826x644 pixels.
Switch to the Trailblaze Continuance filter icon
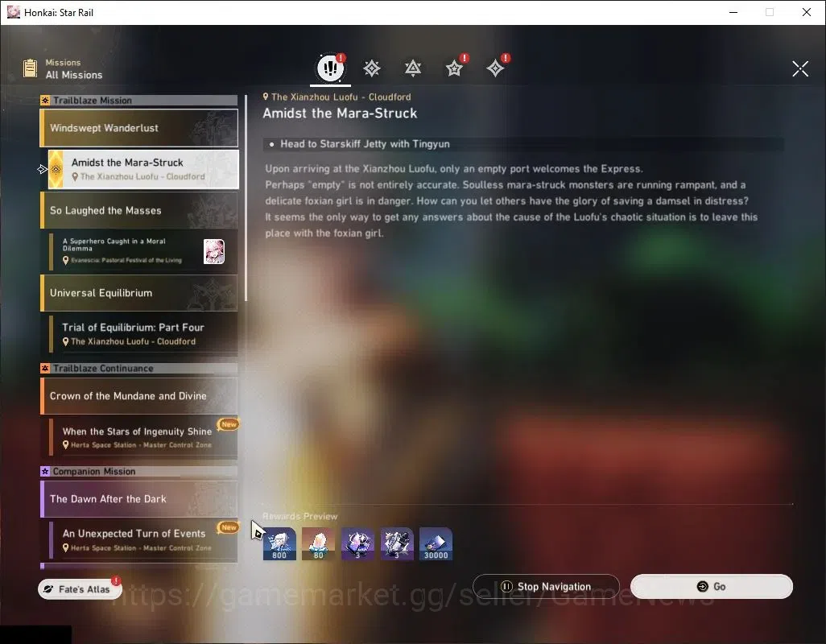coord(413,68)
